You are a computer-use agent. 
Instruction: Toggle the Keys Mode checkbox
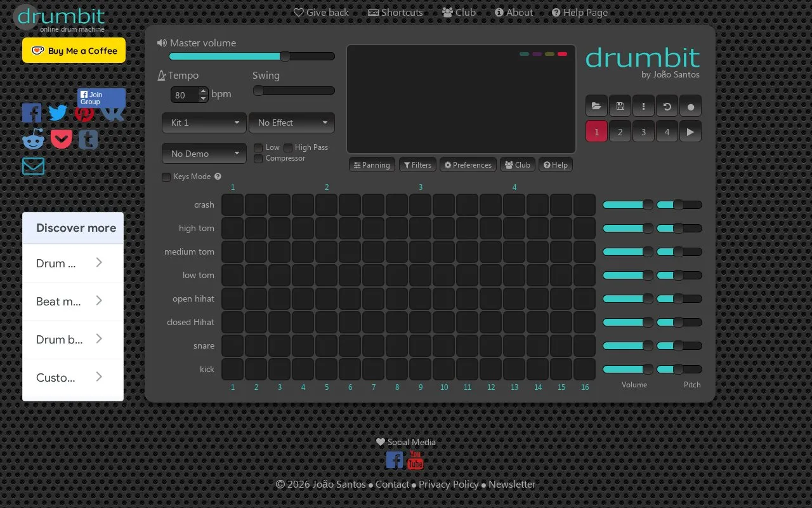(x=166, y=177)
